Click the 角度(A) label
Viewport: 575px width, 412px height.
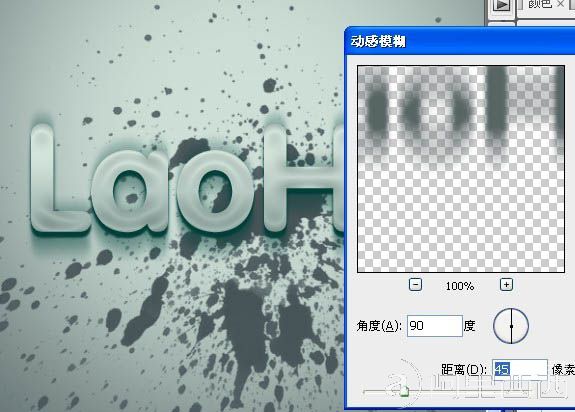coord(379,326)
